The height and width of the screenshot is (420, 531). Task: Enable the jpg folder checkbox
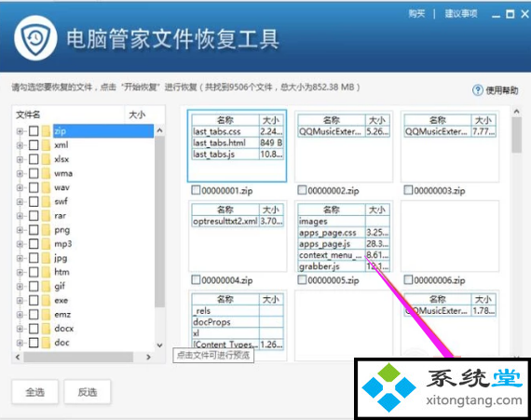pyautogui.click(x=34, y=258)
